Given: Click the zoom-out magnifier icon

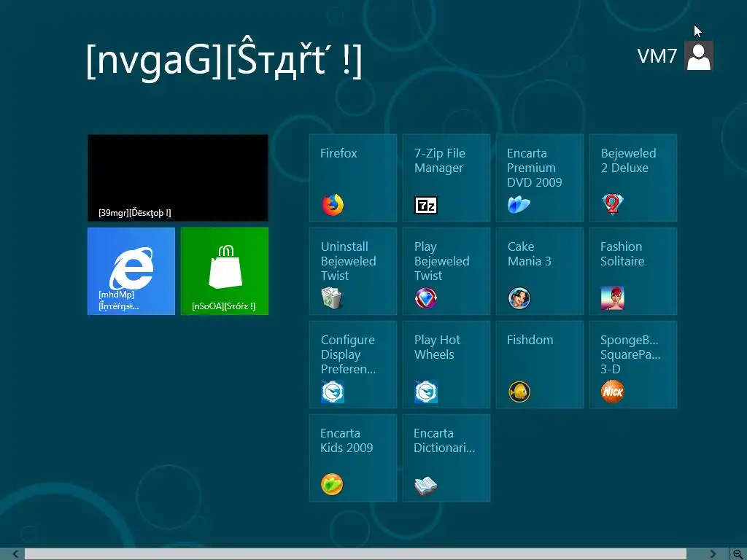Looking at the screenshot, I should (738, 554).
